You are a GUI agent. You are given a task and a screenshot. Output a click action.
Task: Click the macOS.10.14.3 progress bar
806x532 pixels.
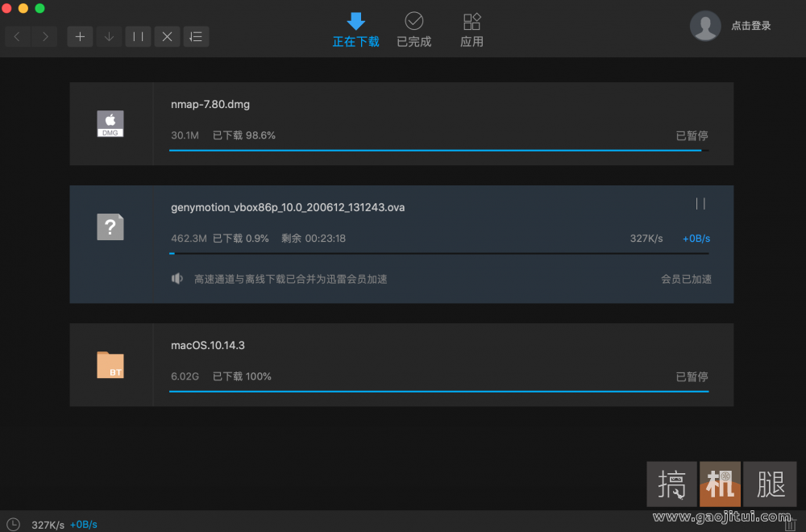439,391
